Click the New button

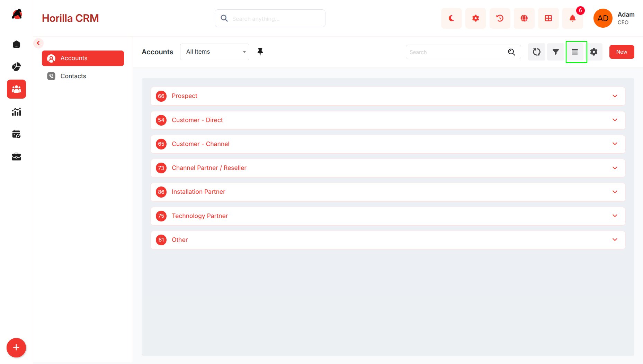[622, 52]
